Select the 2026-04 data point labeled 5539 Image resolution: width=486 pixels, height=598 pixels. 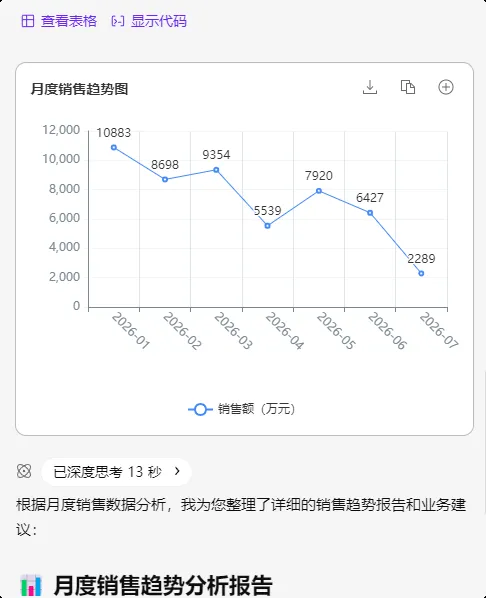pos(267,226)
